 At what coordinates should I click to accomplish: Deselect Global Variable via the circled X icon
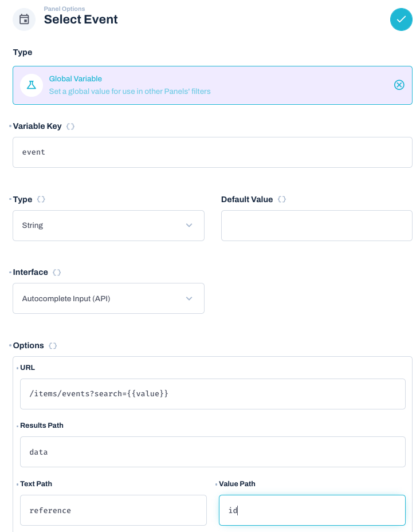399,85
